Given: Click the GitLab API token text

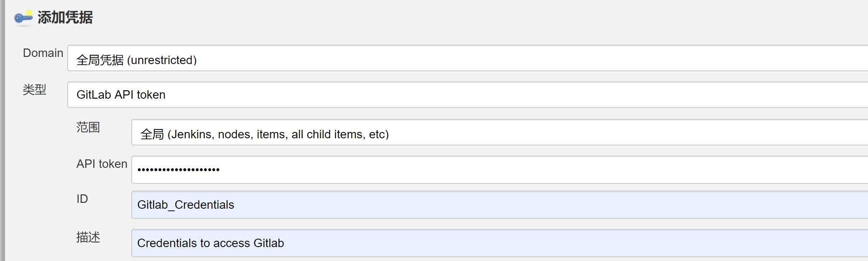Looking at the screenshot, I should pyautogui.click(x=121, y=95).
